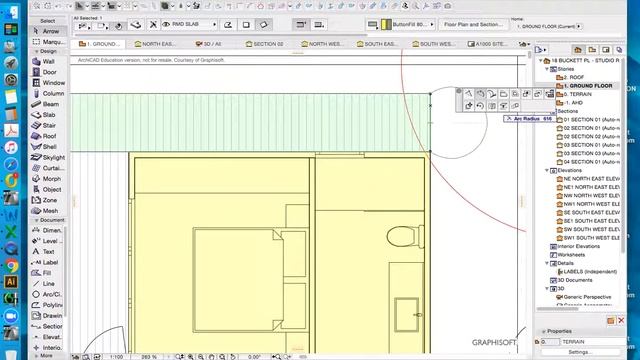640x360 pixels.
Task: Pick the Interior Elevation tool
Action: tap(47, 347)
